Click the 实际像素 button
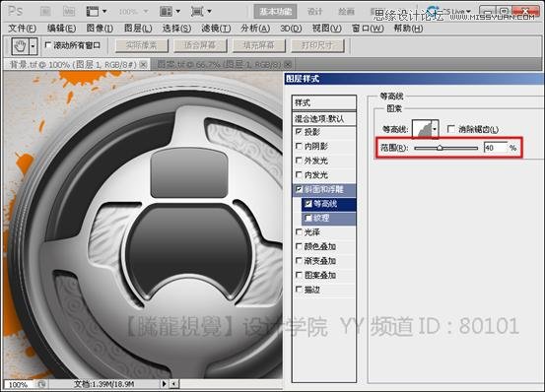The image size is (545, 392). (x=142, y=45)
